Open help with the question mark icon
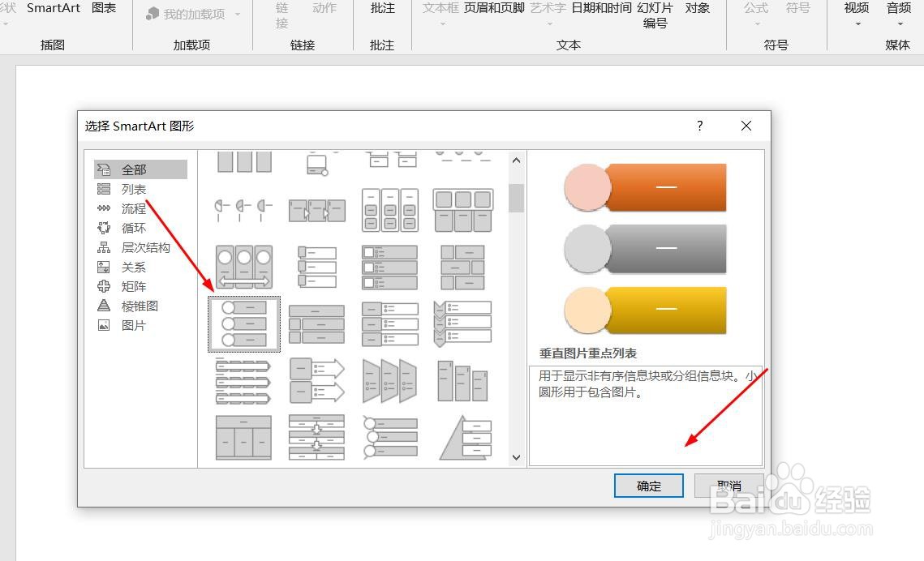Screen dimensions: 924x561 pos(699,126)
